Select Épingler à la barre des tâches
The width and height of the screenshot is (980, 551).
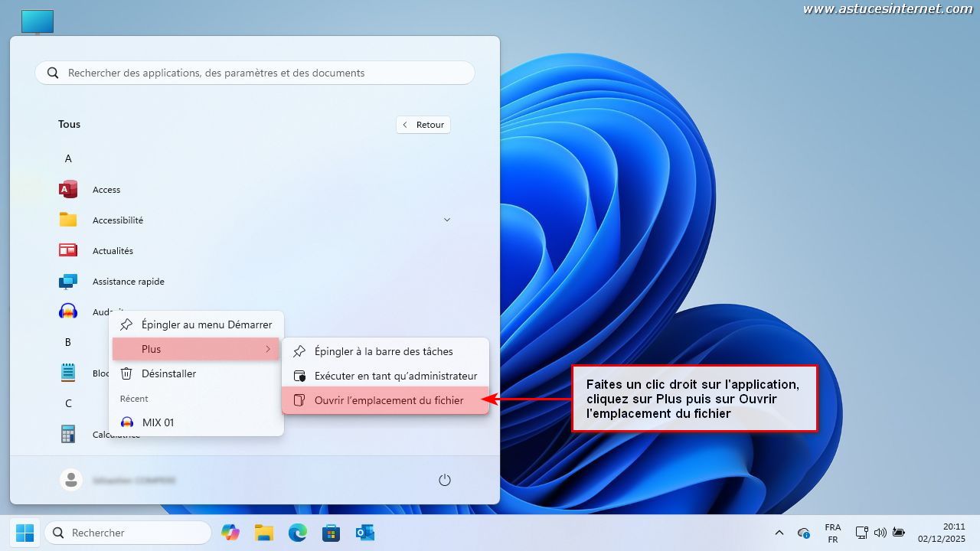tap(383, 351)
